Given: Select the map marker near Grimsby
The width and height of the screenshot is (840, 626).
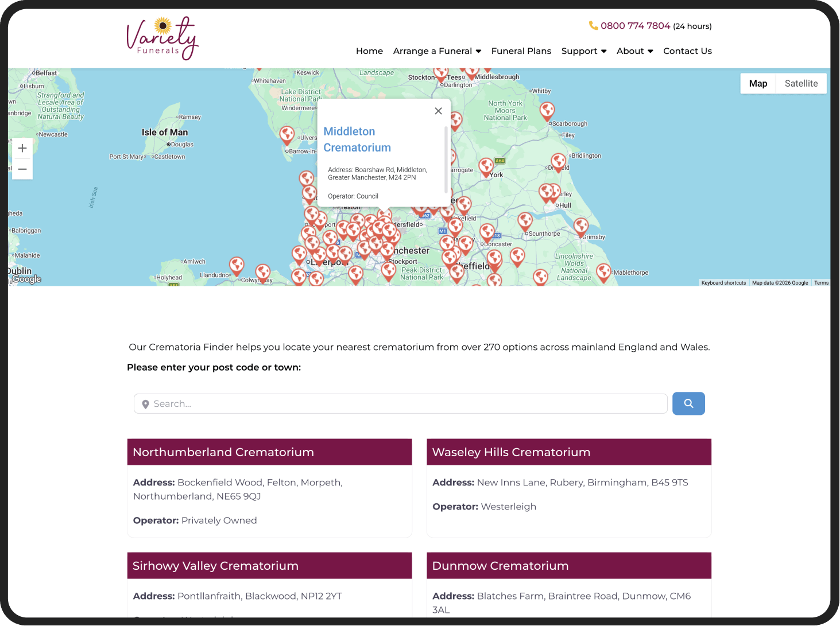Looking at the screenshot, I should [581, 227].
